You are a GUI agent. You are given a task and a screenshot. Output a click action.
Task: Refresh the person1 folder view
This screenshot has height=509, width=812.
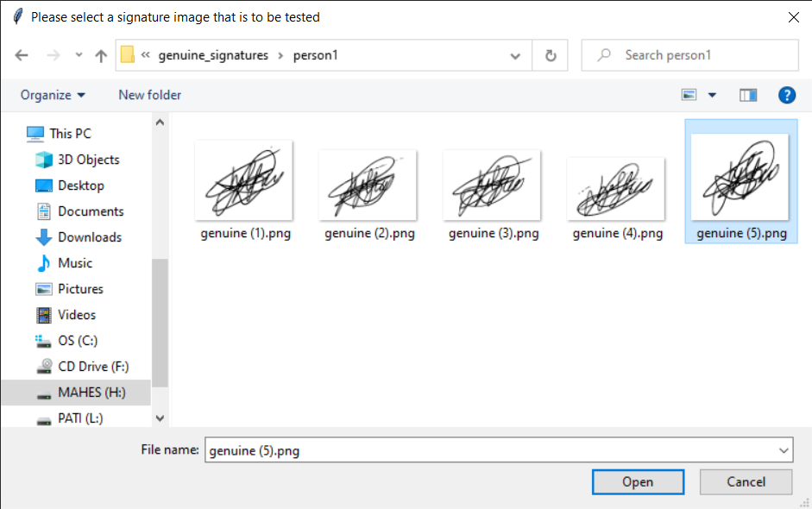551,55
